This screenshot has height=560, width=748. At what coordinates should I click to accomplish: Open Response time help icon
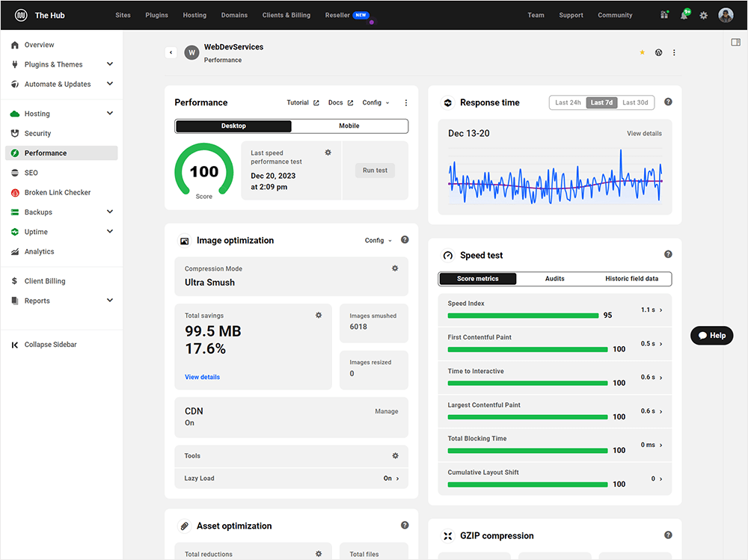pyautogui.click(x=668, y=102)
